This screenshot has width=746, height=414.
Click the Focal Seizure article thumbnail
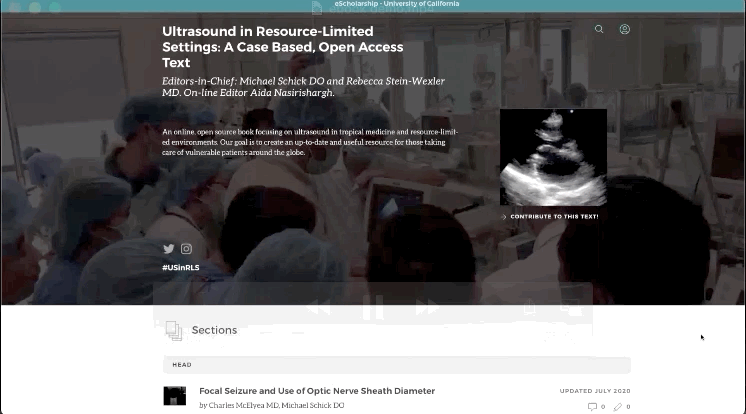pos(175,396)
